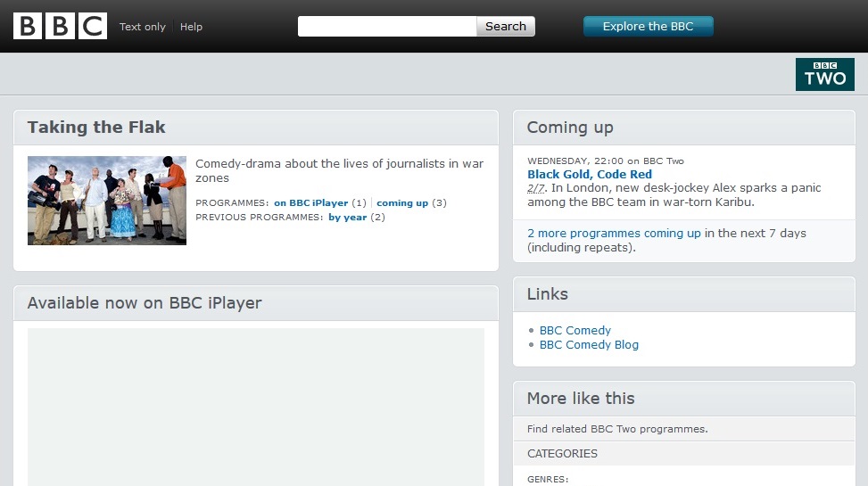This screenshot has height=486, width=868.
Task: Click the WEDNESDAY, 22:00 on BBC Two text
Action: (606, 161)
